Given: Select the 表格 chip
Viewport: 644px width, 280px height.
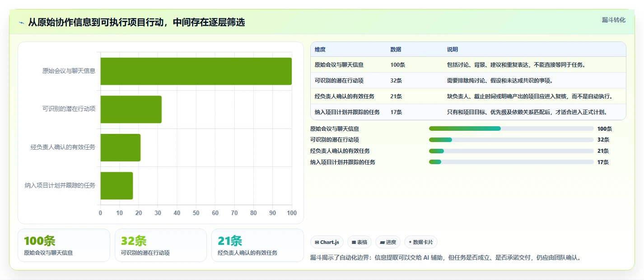Looking at the screenshot, I should (359, 242).
